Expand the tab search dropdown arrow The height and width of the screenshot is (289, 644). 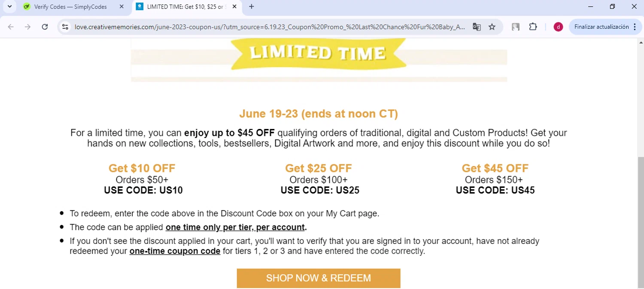(x=9, y=6)
